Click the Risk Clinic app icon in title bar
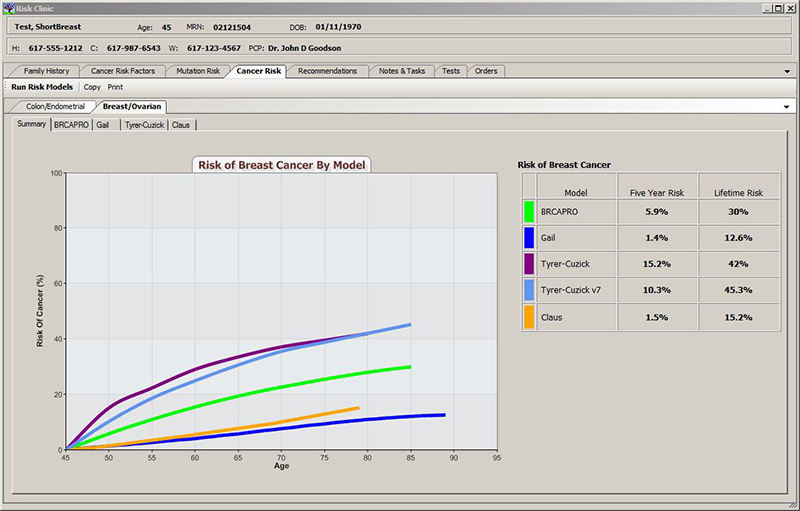The image size is (800, 511). (x=8, y=9)
